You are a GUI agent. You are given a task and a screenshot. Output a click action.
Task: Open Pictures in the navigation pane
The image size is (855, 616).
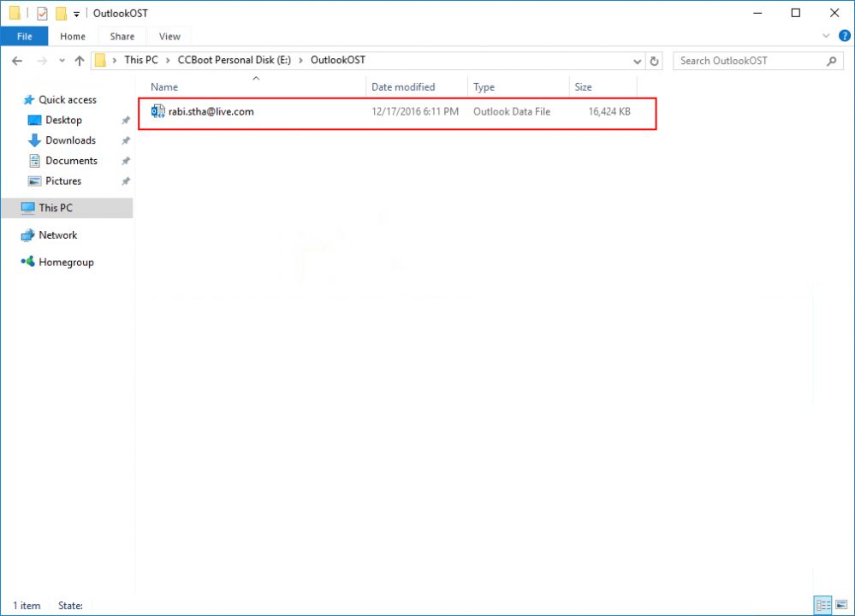[63, 181]
